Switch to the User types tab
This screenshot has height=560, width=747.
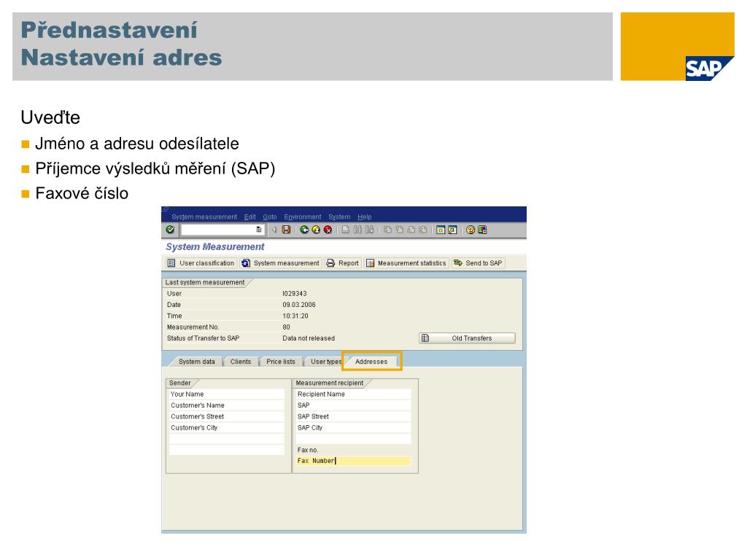point(326,362)
